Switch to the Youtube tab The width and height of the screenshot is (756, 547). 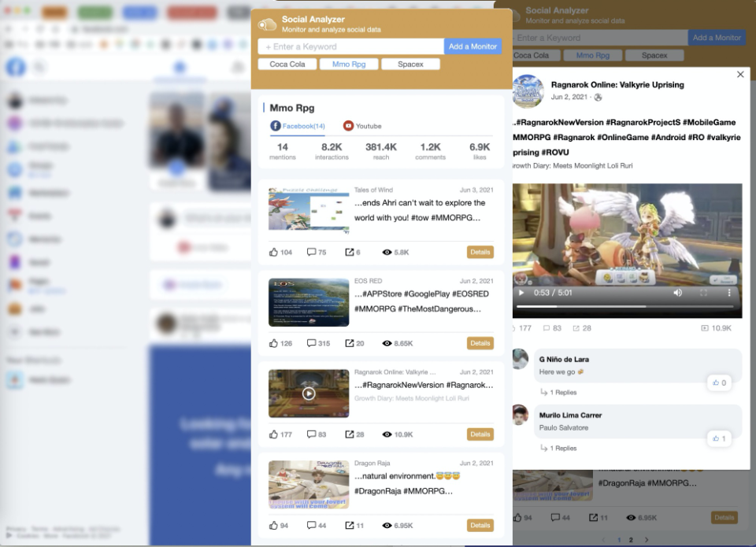(362, 126)
